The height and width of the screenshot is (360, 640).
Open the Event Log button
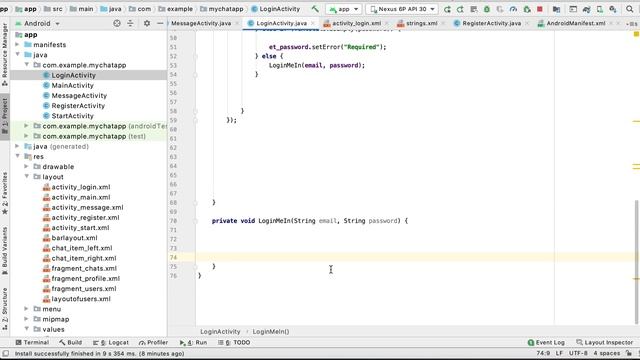(546, 342)
